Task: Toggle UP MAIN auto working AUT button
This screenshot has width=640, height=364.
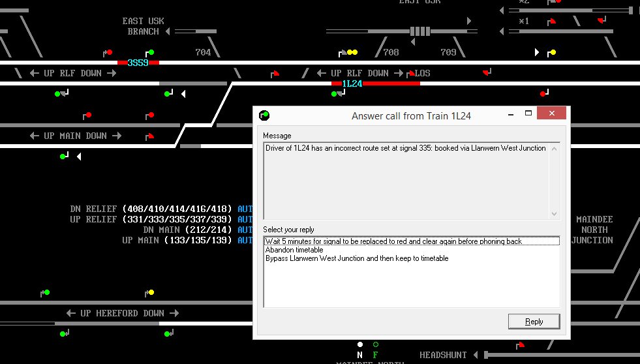Action: coord(245,240)
